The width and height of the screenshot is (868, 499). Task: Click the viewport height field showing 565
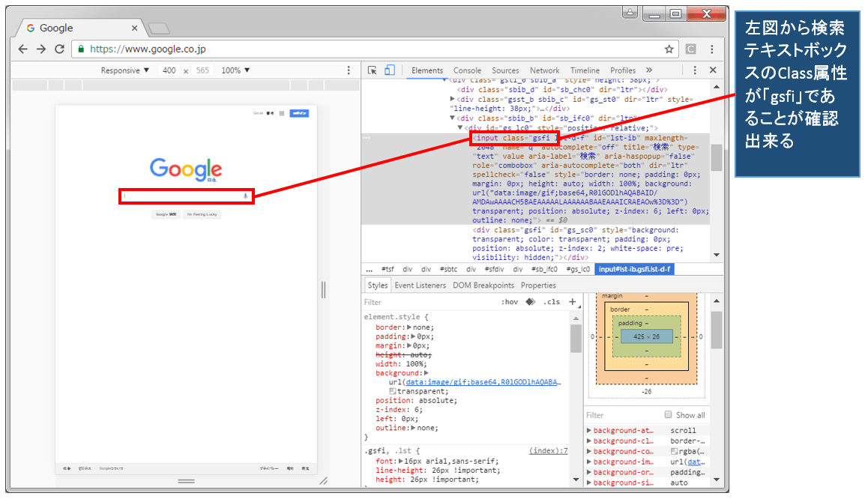tap(202, 70)
